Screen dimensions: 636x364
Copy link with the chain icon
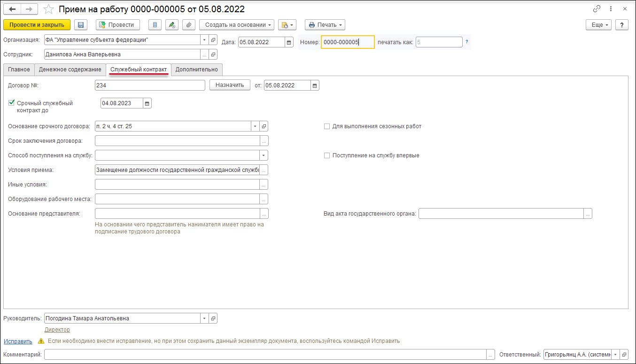click(x=597, y=9)
